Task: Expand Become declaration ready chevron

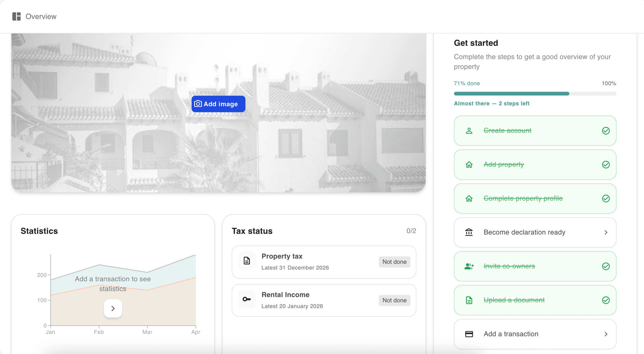Action: tap(606, 232)
